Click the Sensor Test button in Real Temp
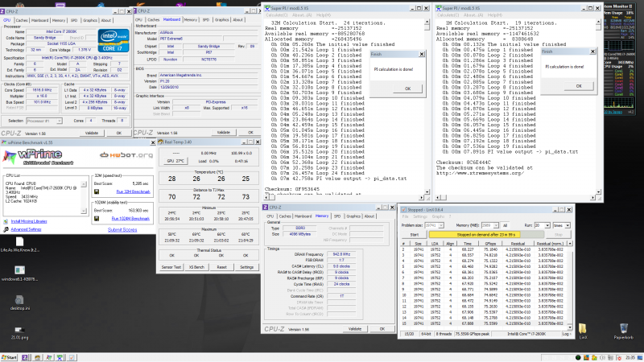This screenshot has width=644, height=362. [171, 267]
